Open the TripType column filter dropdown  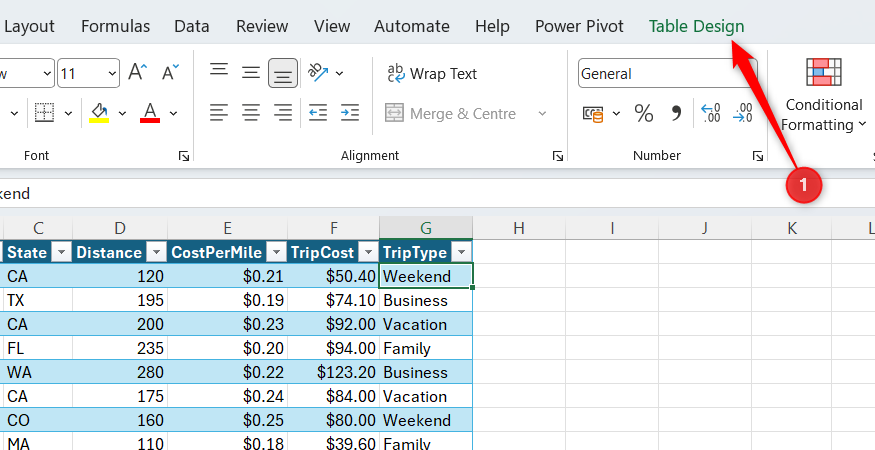click(x=461, y=252)
